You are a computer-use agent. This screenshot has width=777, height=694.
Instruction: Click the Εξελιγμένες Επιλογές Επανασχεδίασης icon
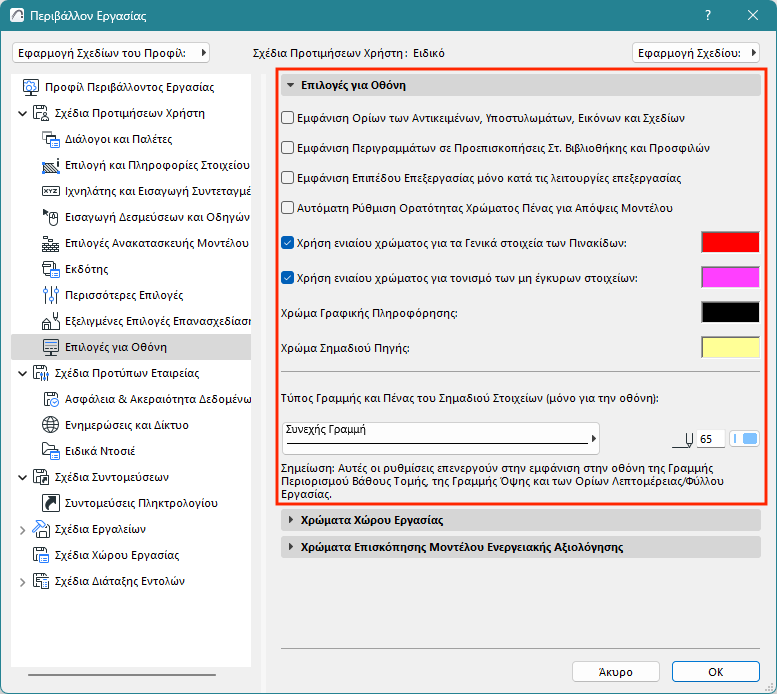point(51,321)
